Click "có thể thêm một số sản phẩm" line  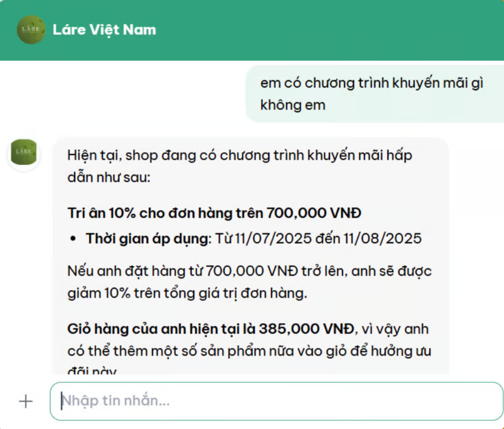pos(249,352)
